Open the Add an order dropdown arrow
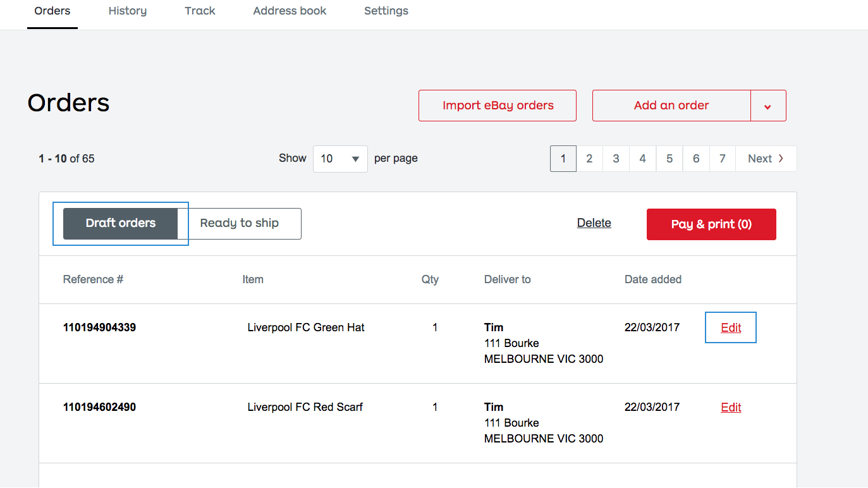 coord(769,106)
